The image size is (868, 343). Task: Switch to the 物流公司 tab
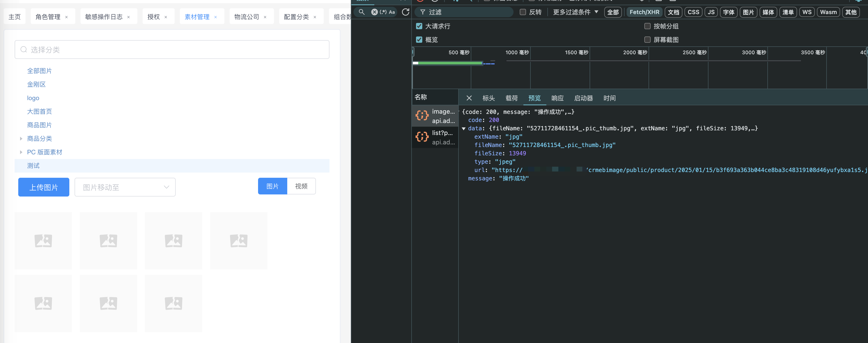(247, 16)
